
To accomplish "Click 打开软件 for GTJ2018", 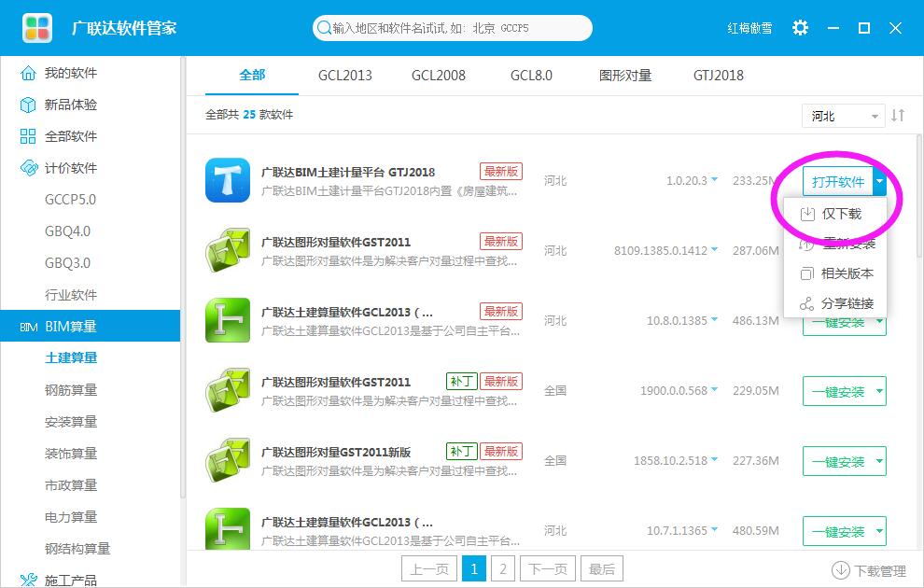I will 837,181.
